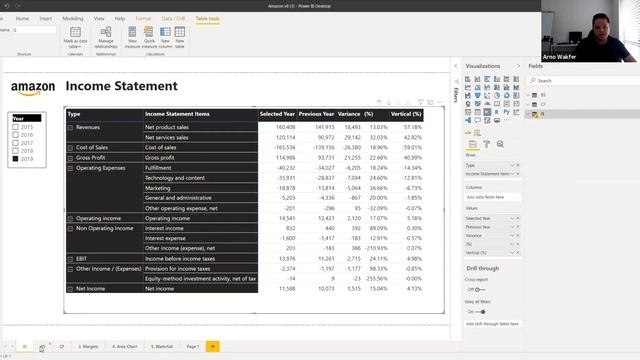The image size is (640, 360).
Task: Select the funnel visual icon
Action: coord(478,96)
